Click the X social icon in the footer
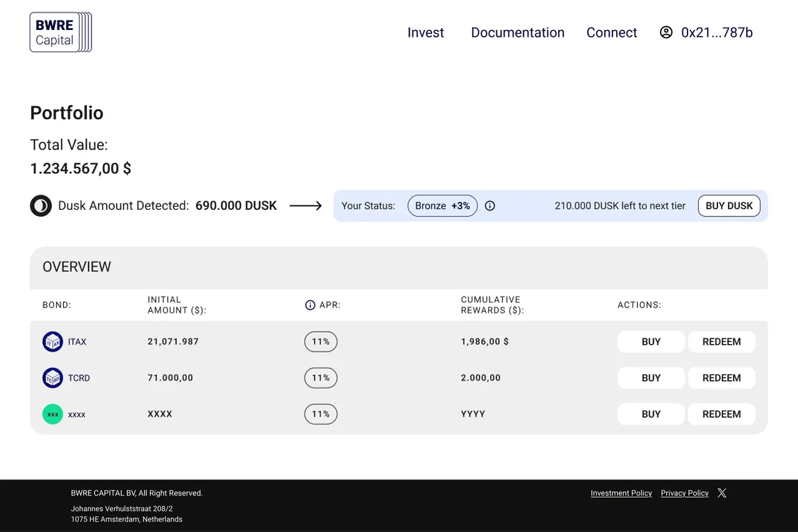 click(722, 492)
